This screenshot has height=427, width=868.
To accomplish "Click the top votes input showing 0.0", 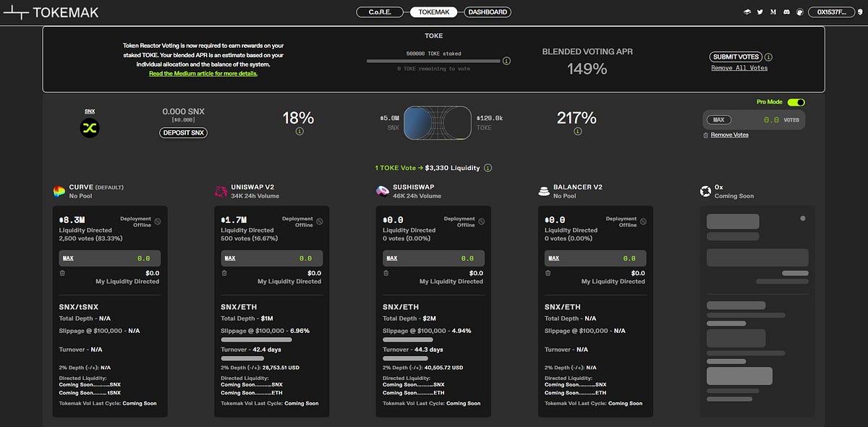I will [x=754, y=120].
